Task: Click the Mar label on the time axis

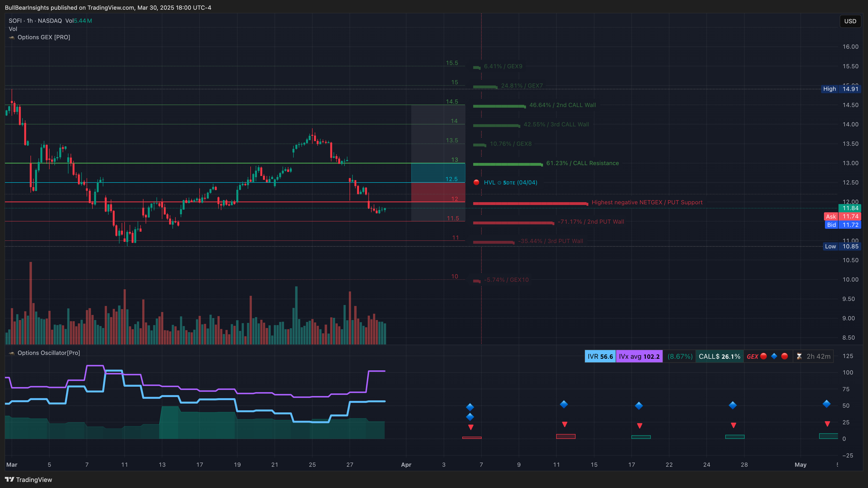Action: click(x=12, y=465)
